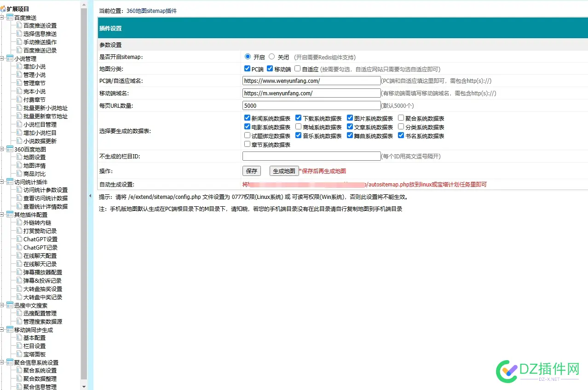
Task: Enable 聚合系统数据表 checkbox
Action: click(401, 118)
